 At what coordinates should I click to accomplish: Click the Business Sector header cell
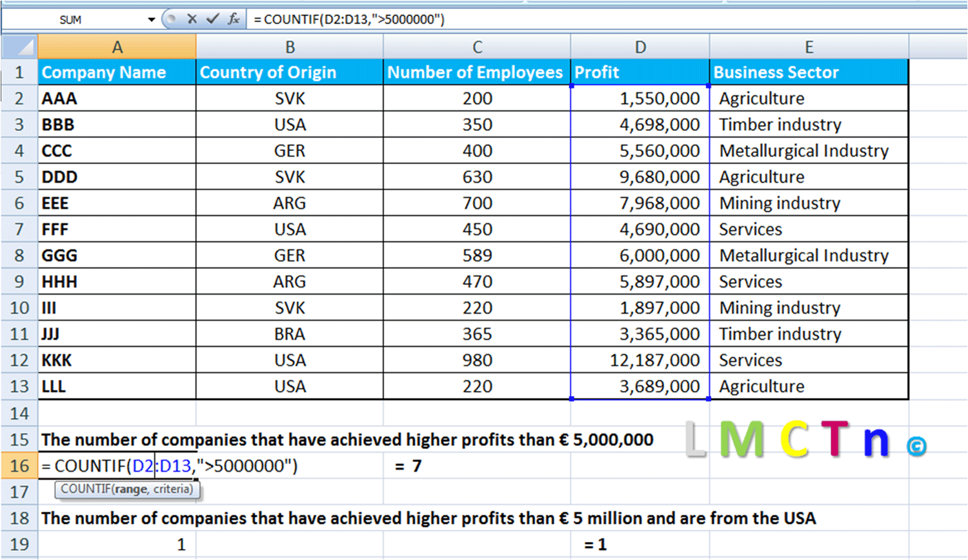click(x=809, y=72)
